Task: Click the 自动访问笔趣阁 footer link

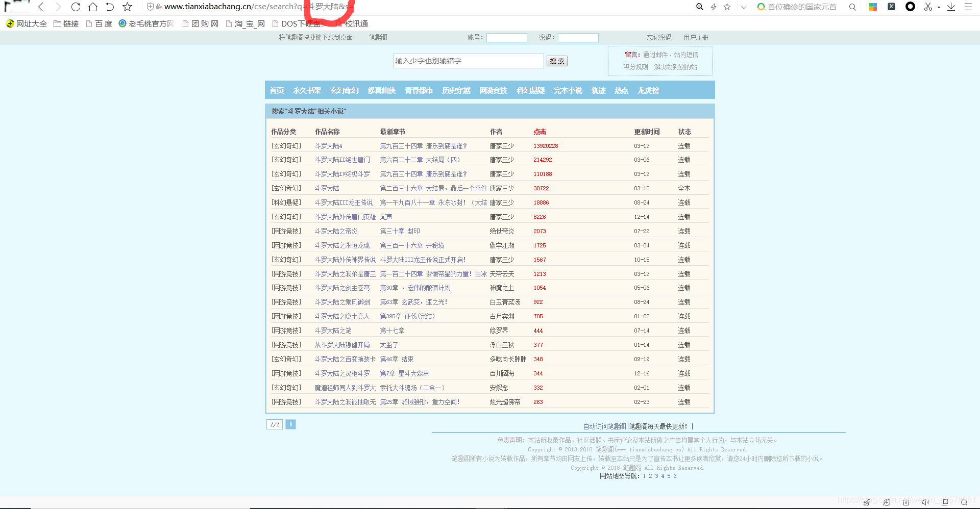Action: (x=604, y=426)
